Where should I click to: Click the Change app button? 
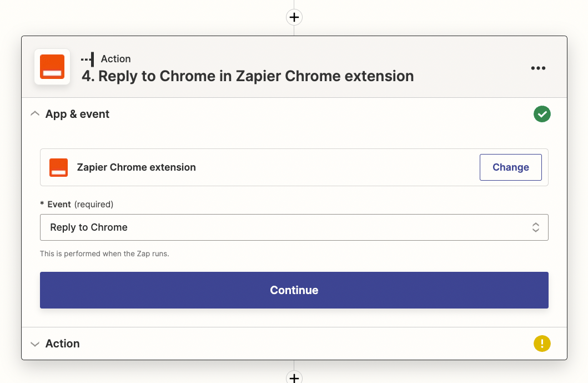[x=510, y=167]
